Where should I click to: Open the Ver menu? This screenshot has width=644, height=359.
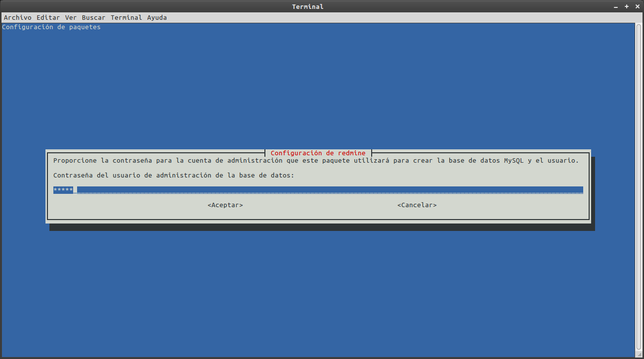pos(71,17)
